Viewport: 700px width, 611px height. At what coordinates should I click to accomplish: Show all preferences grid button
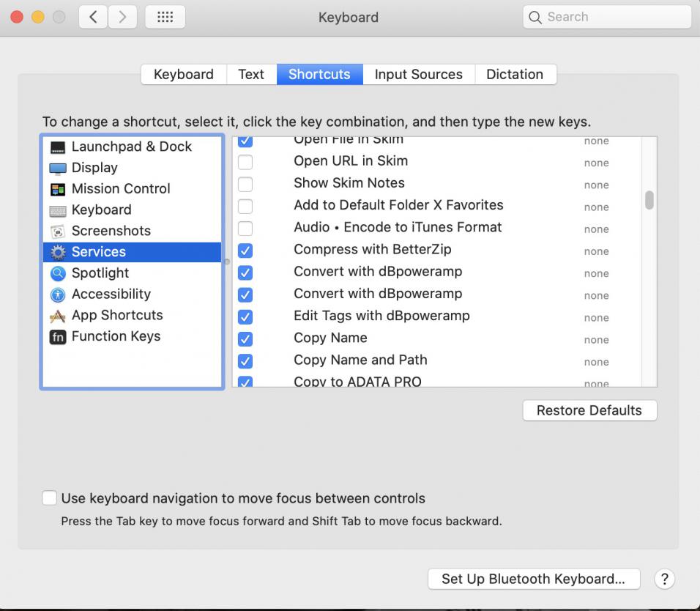(x=165, y=17)
